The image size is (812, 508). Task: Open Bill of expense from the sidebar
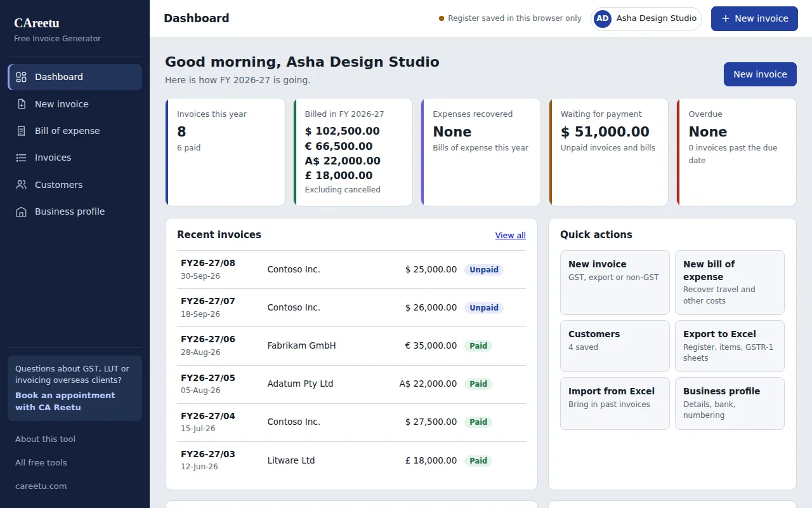click(75, 131)
